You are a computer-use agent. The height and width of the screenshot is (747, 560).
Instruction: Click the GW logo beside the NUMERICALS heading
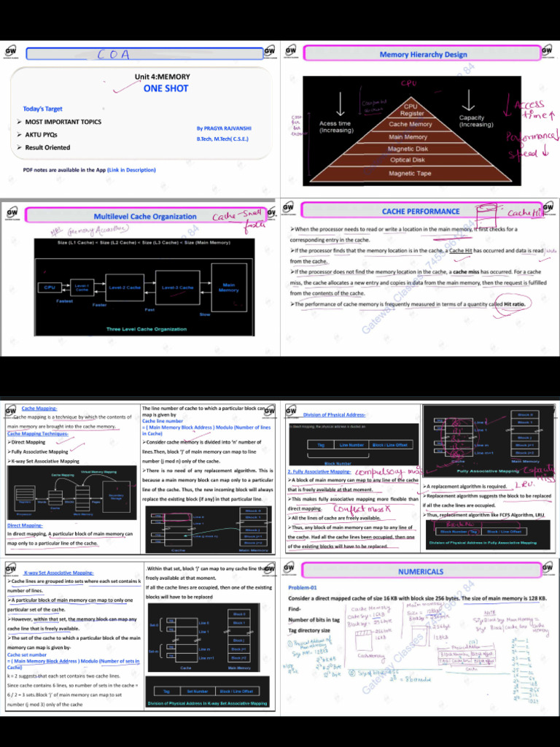click(x=290, y=569)
